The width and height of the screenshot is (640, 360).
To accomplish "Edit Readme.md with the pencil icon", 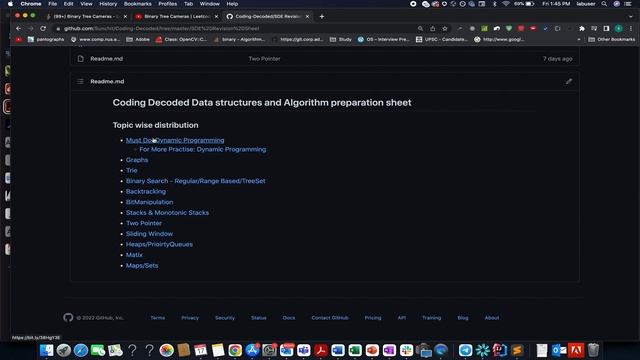I will coord(569,81).
